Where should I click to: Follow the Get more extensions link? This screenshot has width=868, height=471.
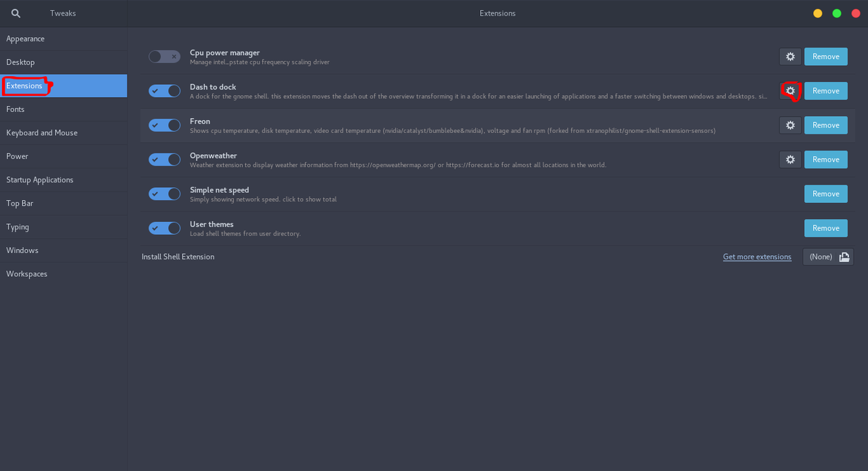[757, 257]
